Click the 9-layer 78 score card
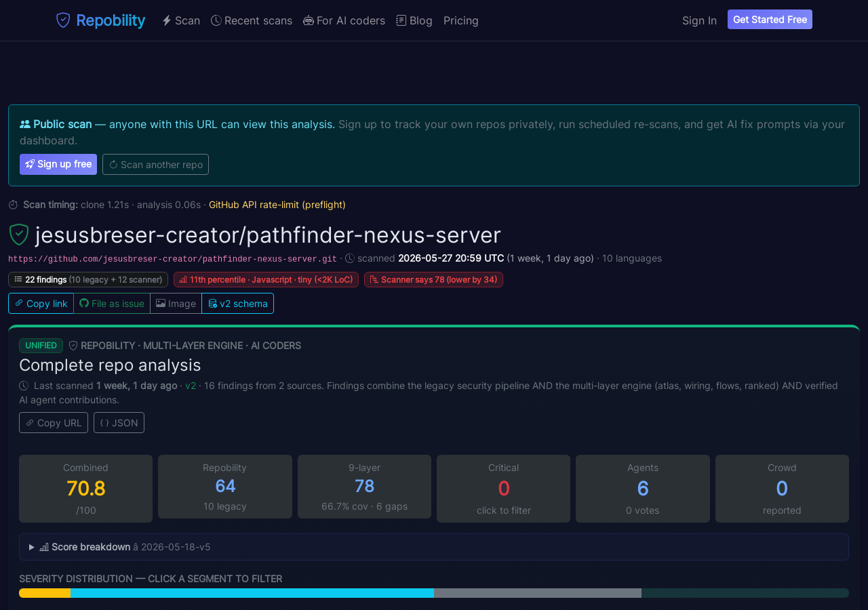This screenshot has height=610, width=868. 364,487
